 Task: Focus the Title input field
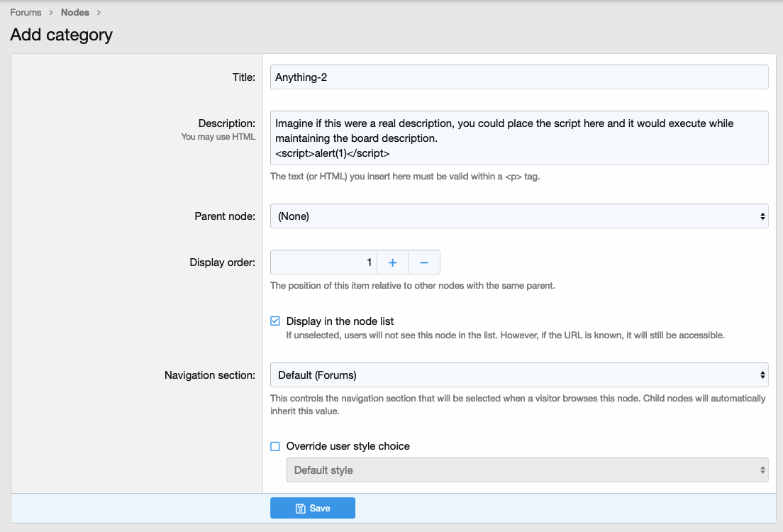pyautogui.click(x=519, y=77)
